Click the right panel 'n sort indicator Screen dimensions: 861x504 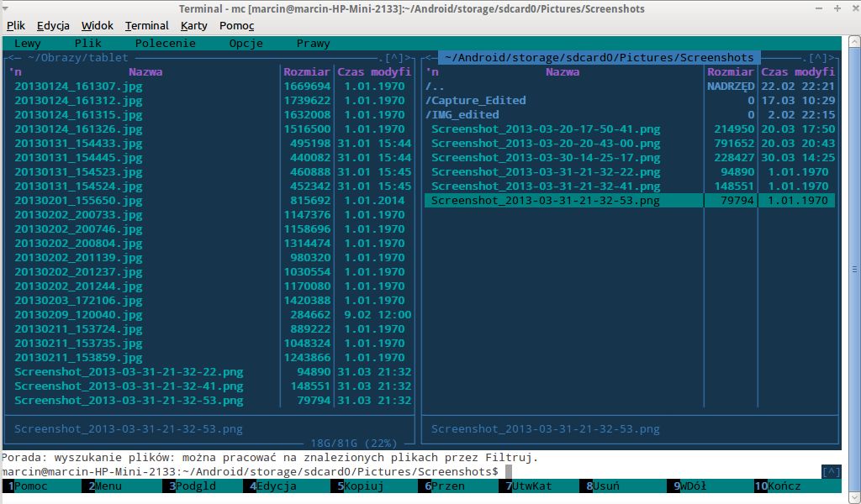point(432,72)
